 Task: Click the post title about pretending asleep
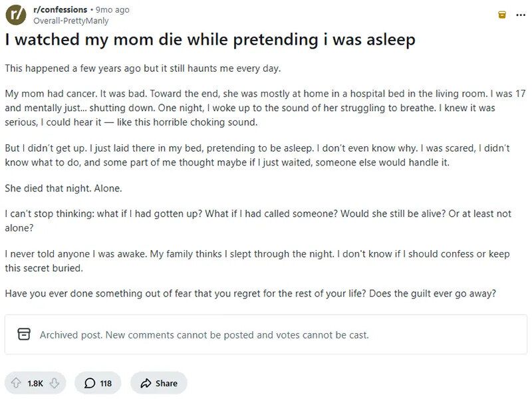(210, 39)
